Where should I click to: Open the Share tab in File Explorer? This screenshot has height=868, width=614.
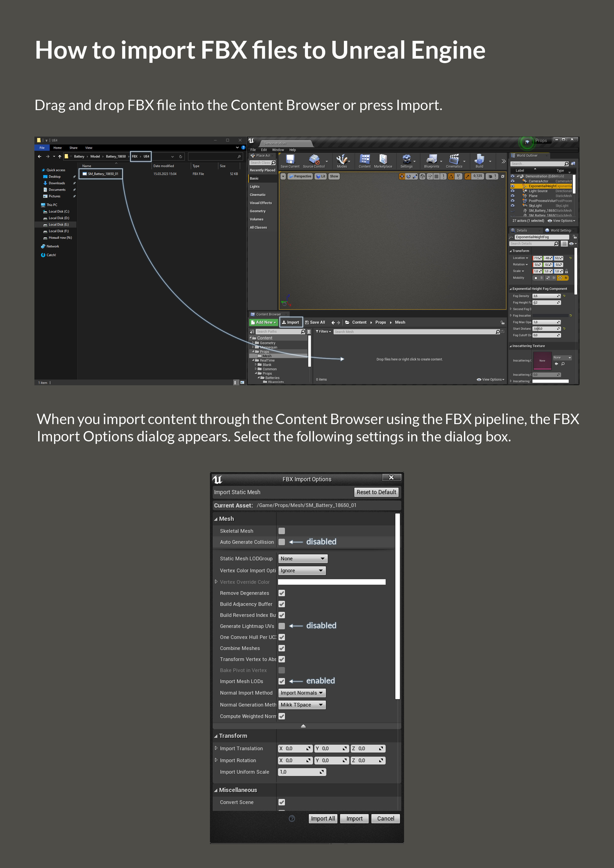coord(73,148)
